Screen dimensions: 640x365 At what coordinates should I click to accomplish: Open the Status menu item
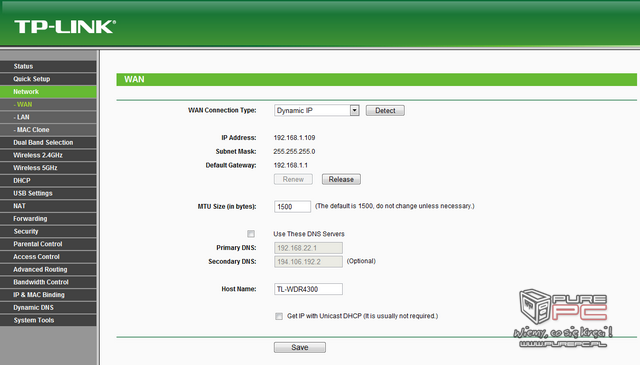48,66
